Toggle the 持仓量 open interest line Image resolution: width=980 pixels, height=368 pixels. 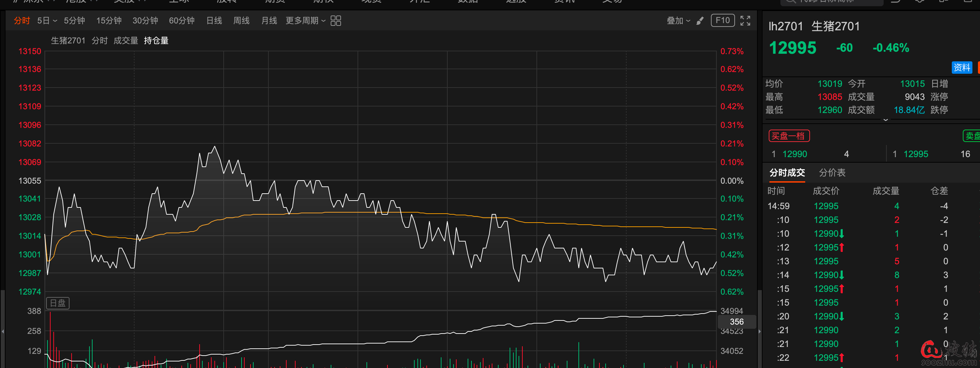(x=156, y=40)
